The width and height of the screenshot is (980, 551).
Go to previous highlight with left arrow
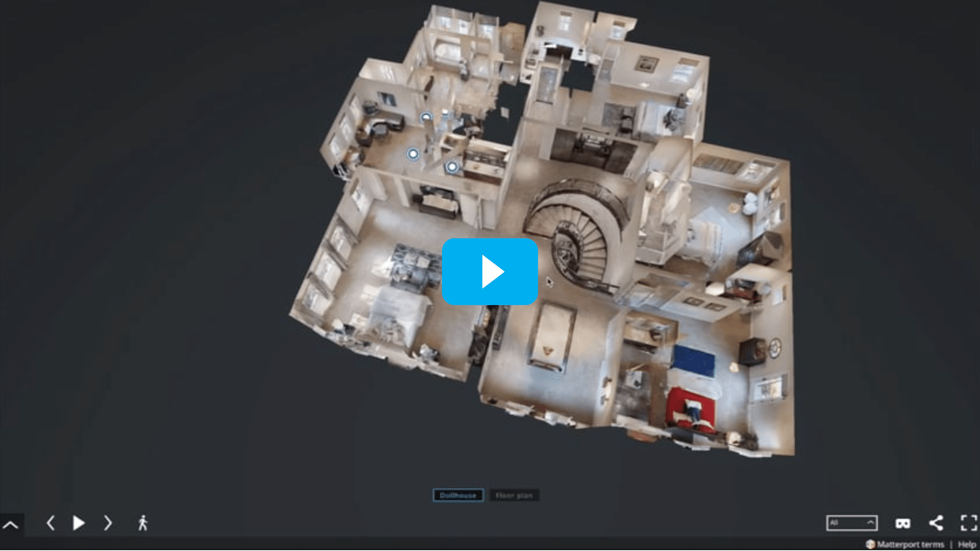[50, 523]
